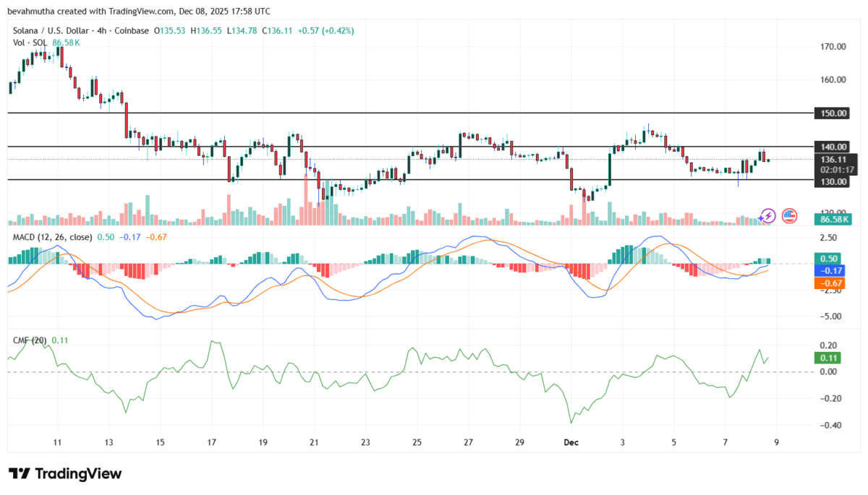Select the Dec label on the time axis

tap(571, 442)
